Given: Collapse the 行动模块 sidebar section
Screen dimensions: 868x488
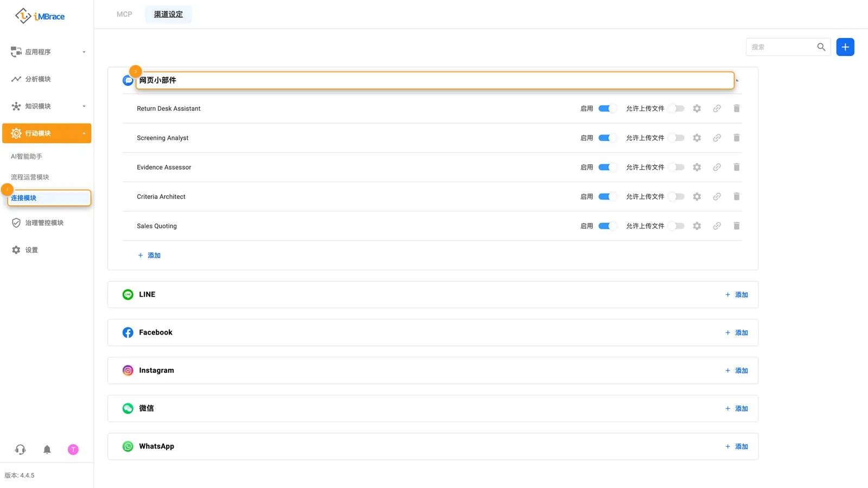Looking at the screenshot, I should pos(47,133).
